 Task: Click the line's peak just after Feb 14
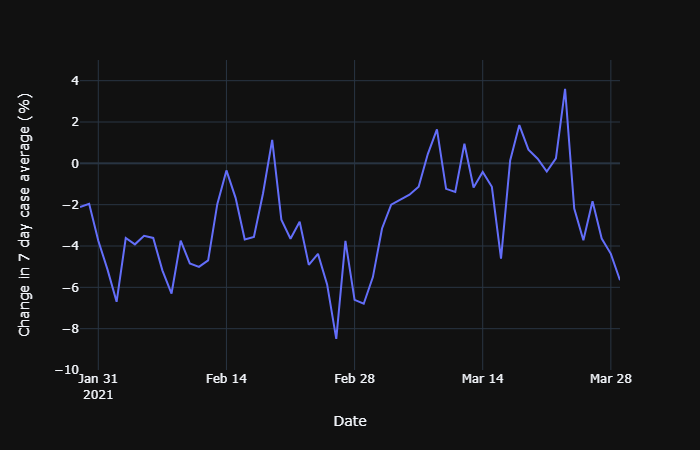tap(272, 140)
